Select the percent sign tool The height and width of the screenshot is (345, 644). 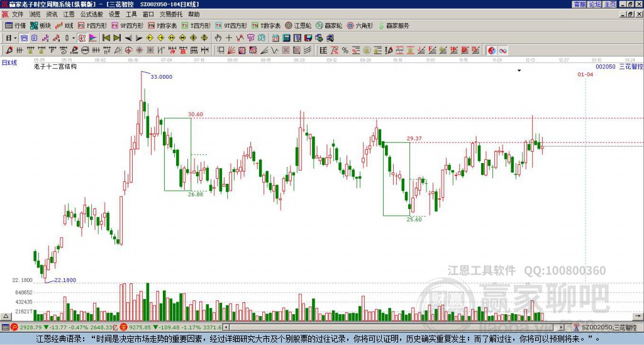click(345, 50)
